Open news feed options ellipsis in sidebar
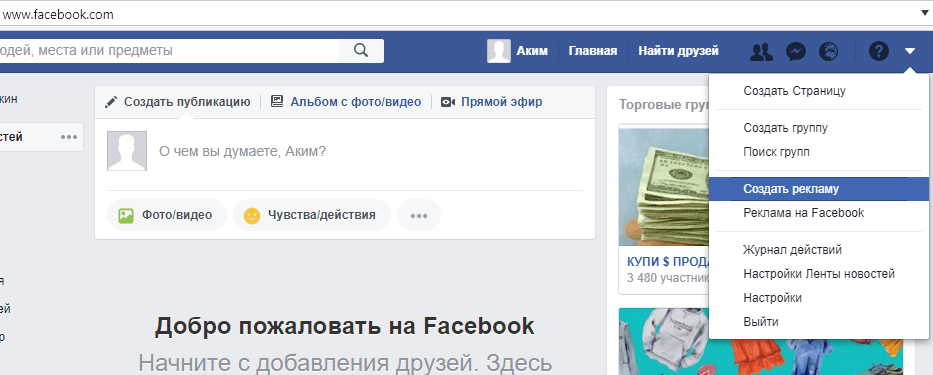The image size is (933, 375). 69,137
